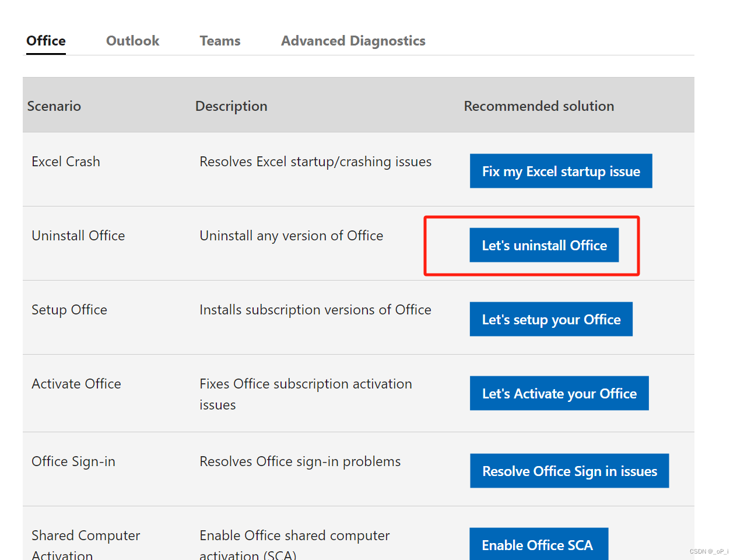Select the Shared Computer Activation scenario text
Screen dimensions: 737x560
86,545
